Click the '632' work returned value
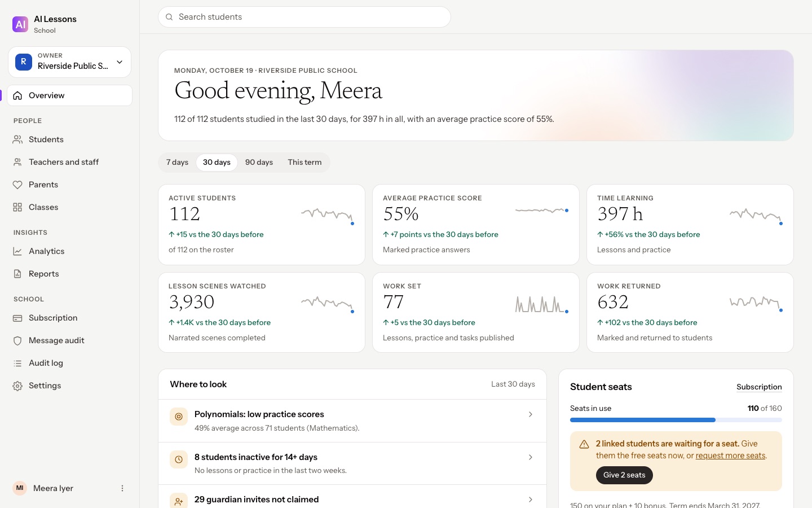This screenshot has width=812, height=508. [x=613, y=302]
